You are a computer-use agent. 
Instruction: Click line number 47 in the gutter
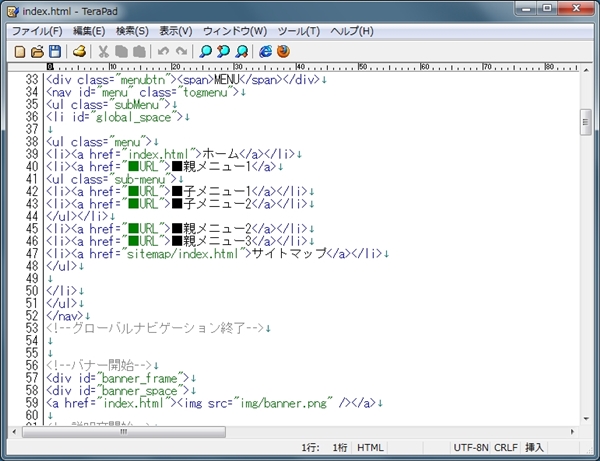coord(32,254)
